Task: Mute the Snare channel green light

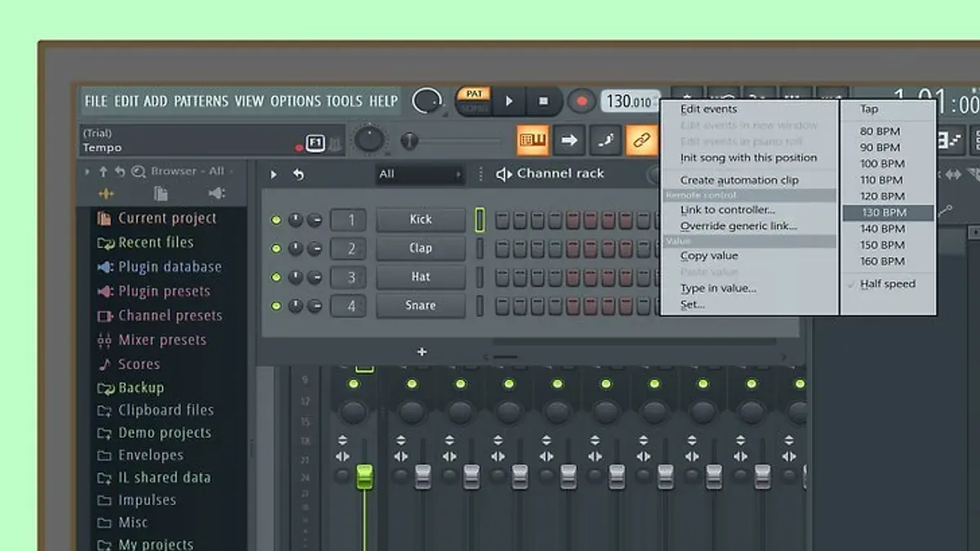Action: (x=276, y=306)
